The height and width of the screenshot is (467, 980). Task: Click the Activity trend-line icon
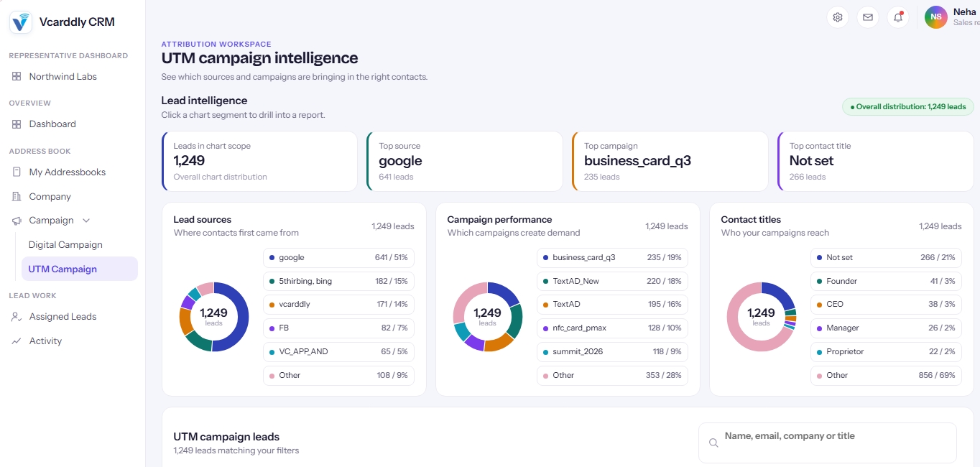point(17,341)
